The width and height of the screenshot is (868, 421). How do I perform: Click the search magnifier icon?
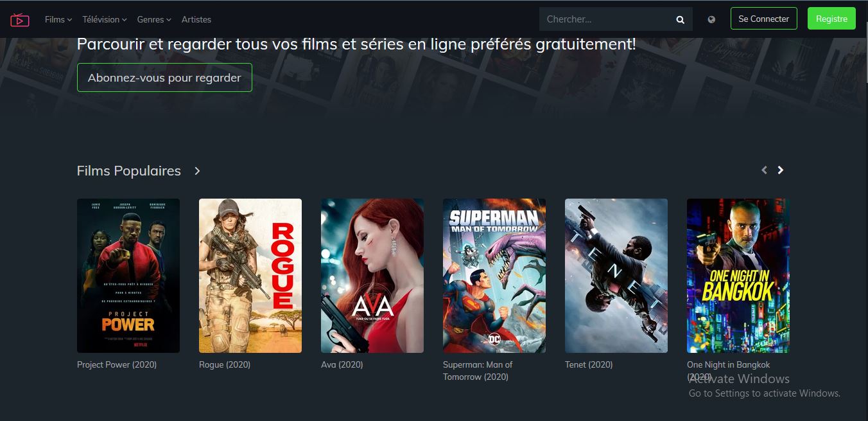click(x=680, y=20)
